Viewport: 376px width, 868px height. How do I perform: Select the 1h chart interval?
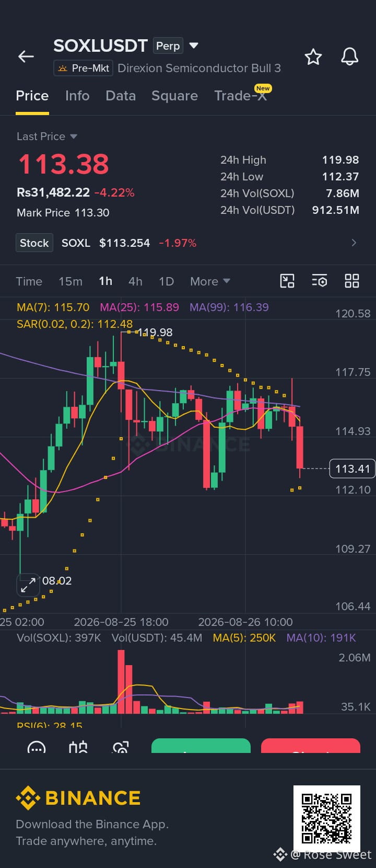[x=105, y=281]
